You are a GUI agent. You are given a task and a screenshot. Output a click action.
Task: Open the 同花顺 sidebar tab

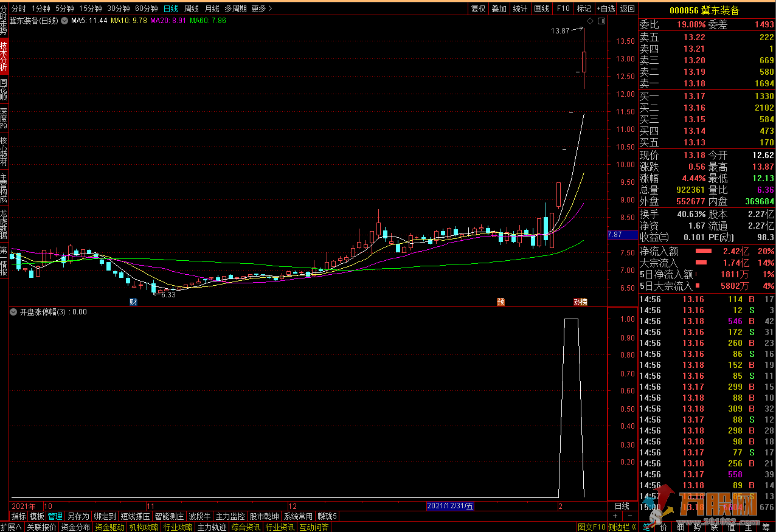(x=4, y=89)
